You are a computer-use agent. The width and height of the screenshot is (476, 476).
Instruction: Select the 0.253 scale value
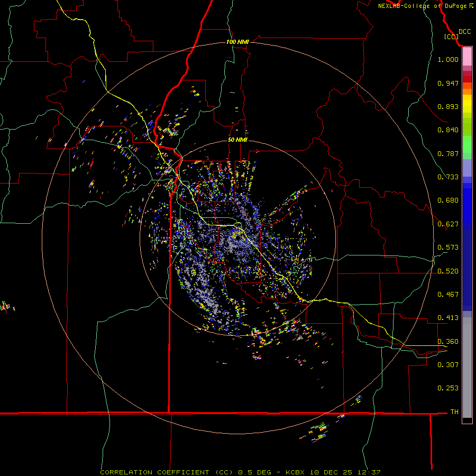[448, 388]
